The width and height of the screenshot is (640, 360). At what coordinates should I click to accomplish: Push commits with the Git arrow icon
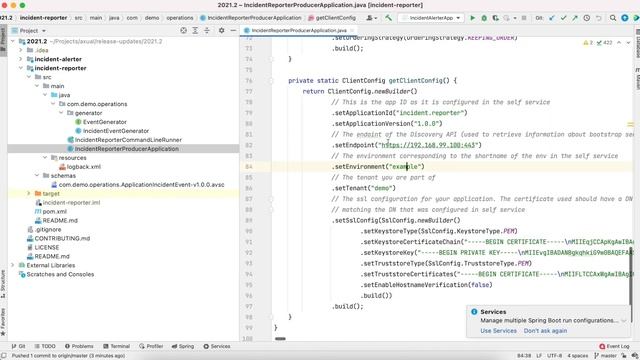click(575, 18)
